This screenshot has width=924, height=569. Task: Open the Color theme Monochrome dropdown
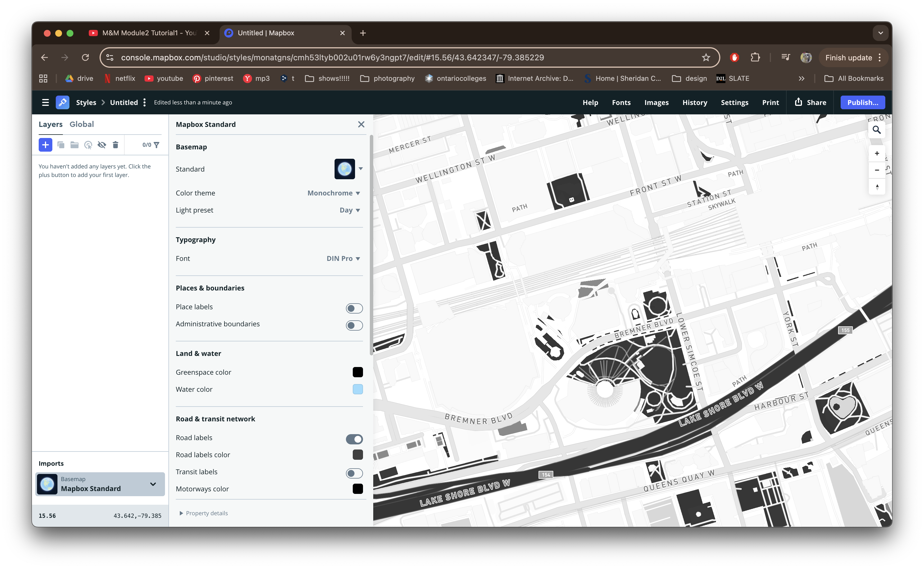click(x=333, y=193)
